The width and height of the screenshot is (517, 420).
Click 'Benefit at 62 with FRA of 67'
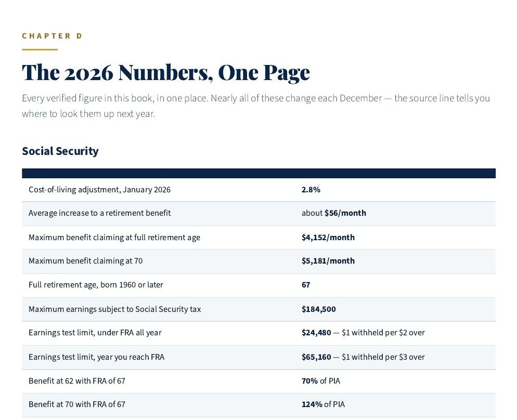(77, 381)
